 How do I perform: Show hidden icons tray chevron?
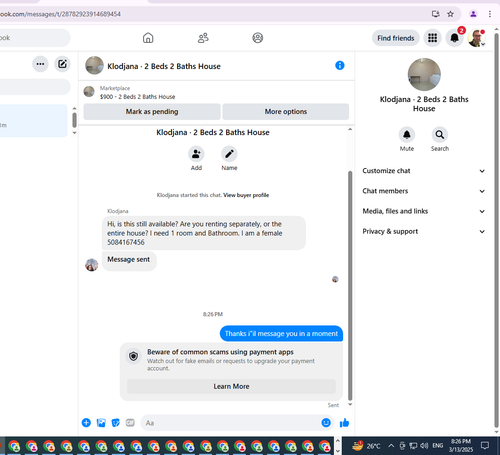click(x=391, y=446)
